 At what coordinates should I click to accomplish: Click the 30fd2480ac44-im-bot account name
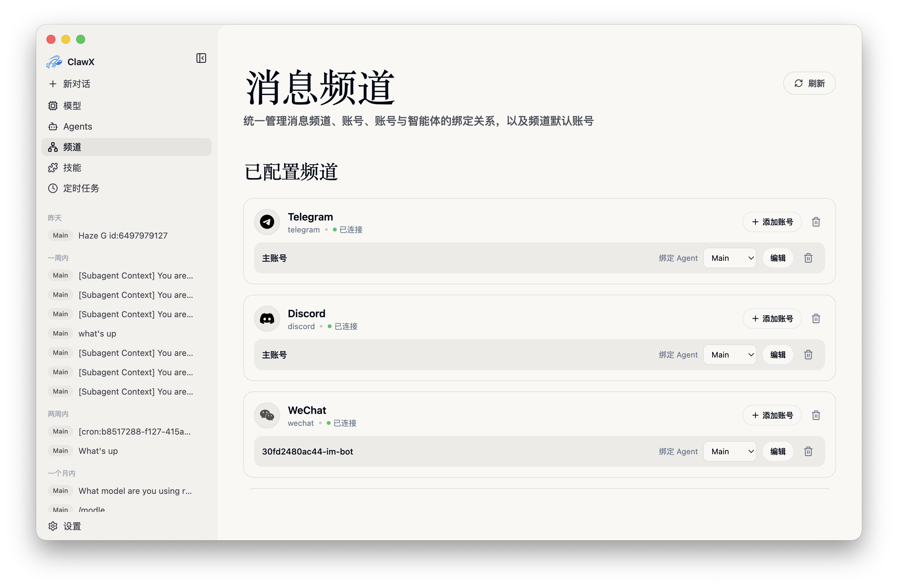pyautogui.click(x=307, y=451)
